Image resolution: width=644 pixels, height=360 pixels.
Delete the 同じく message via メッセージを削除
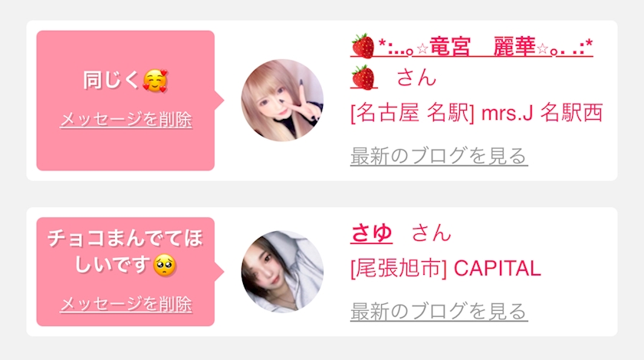pos(126,120)
